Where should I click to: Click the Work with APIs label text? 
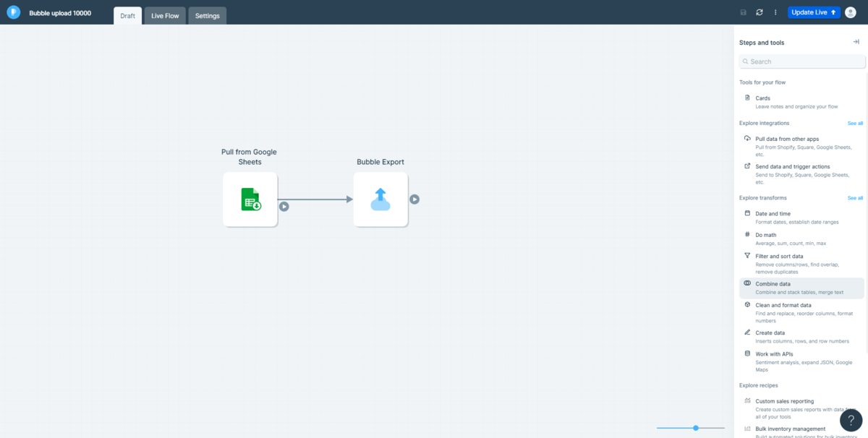point(775,354)
